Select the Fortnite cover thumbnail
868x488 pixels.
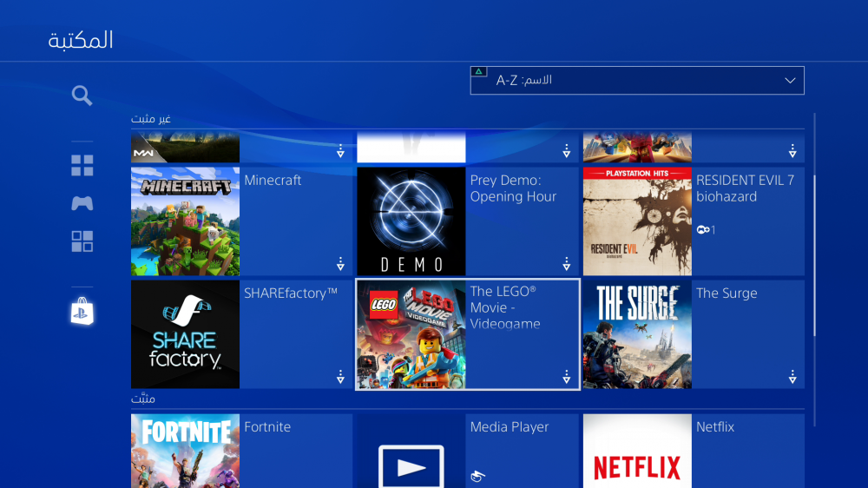tap(186, 451)
